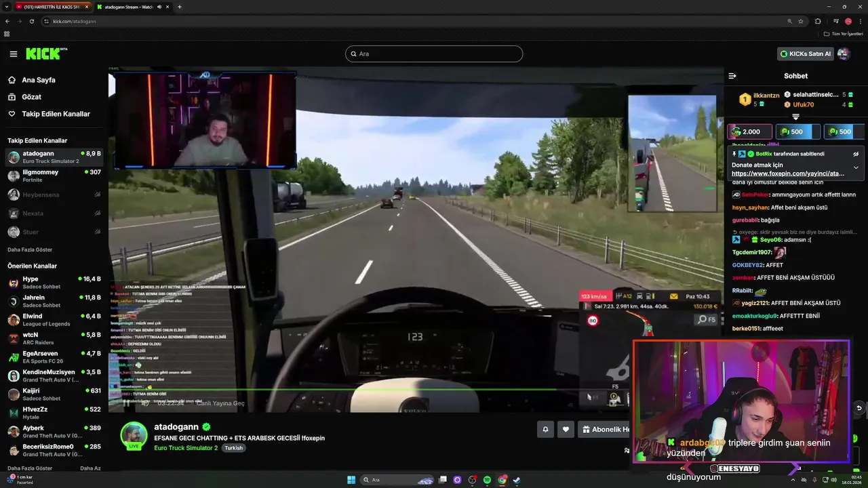868x488 pixels.
Task: Go back in browser
Action: click(7, 21)
